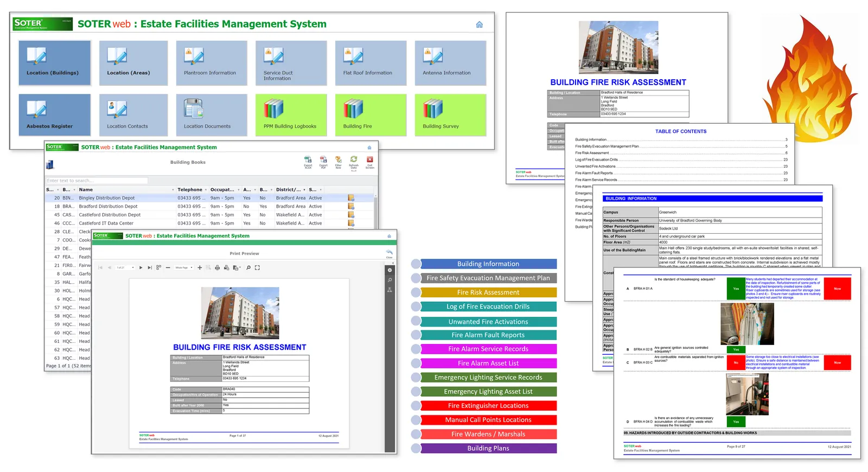Open the Plantroom Information tile
Screen dimensions: 868x472
click(x=212, y=63)
